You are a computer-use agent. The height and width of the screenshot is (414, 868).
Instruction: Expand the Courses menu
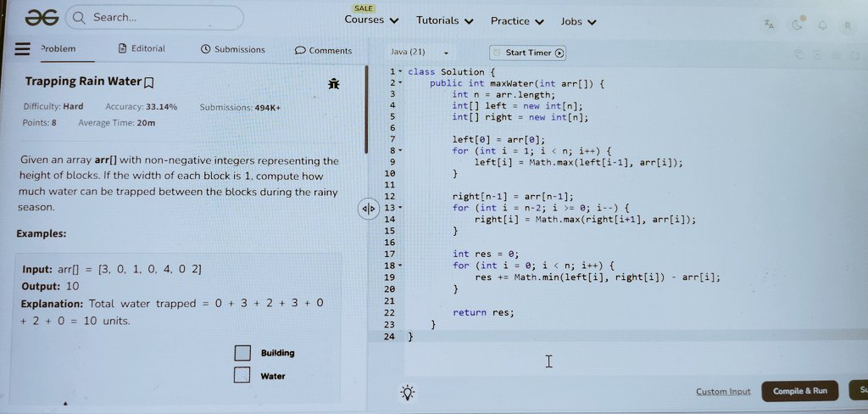click(x=371, y=20)
